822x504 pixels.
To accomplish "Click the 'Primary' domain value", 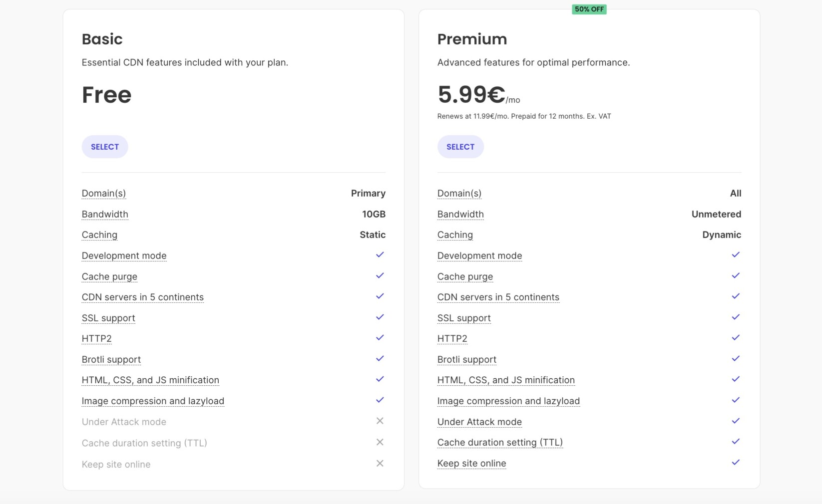I will (x=368, y=193).
